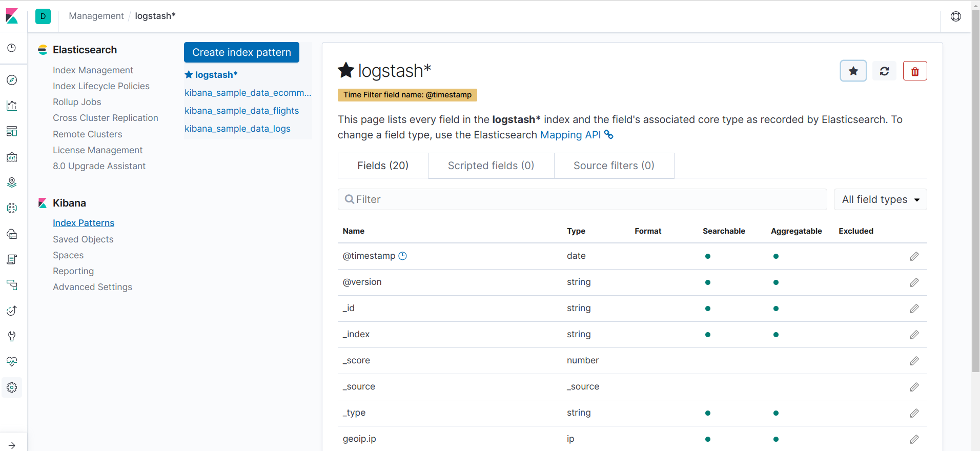Select the kibana_sample_data_logs index pattern
The height and width of the screenshot is (451, 980).
click(237, 129)
